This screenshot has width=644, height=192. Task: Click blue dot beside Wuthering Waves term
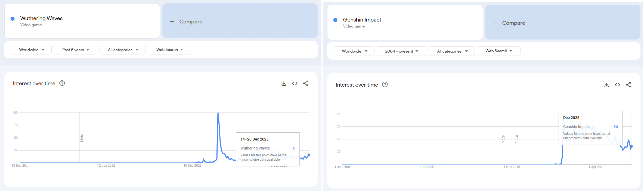pos(13,19)
